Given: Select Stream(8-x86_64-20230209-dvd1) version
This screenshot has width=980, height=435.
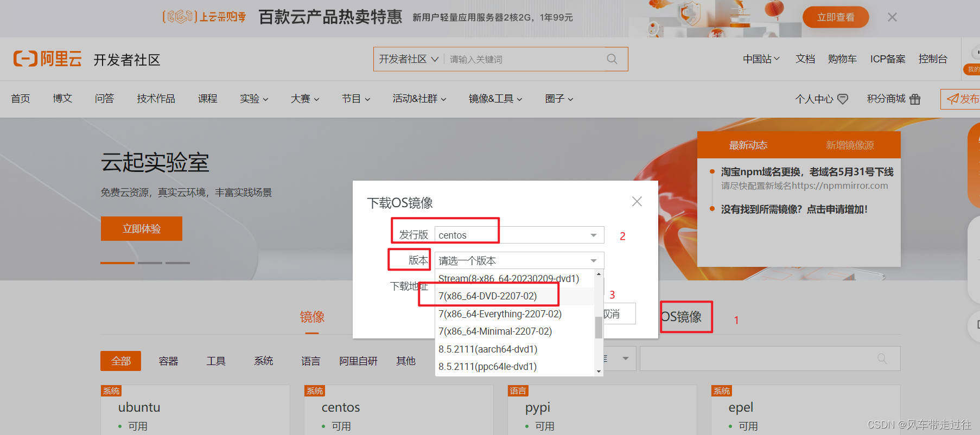Looking at the screenshot, I should tap(508, 278).
